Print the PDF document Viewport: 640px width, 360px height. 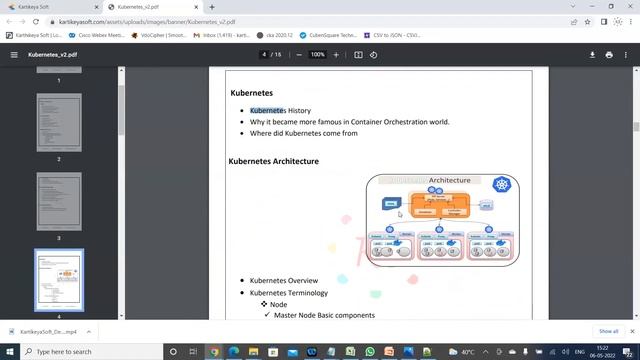609,55
